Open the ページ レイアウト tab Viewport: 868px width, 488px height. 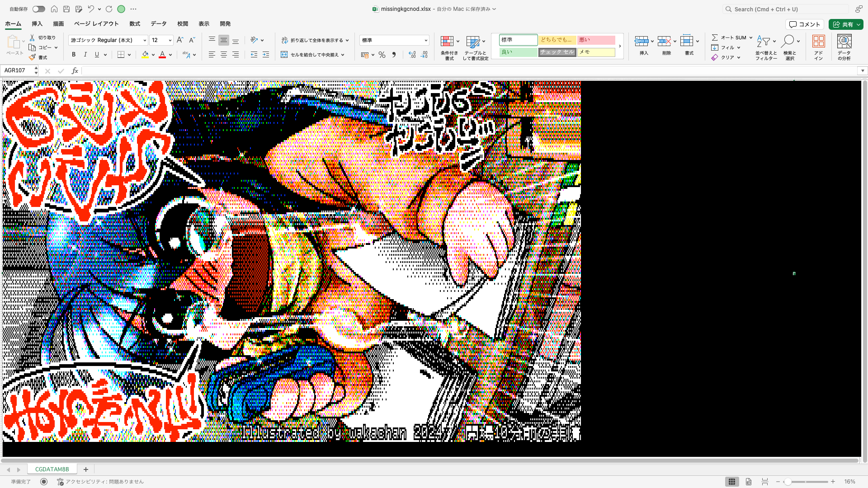96,24
